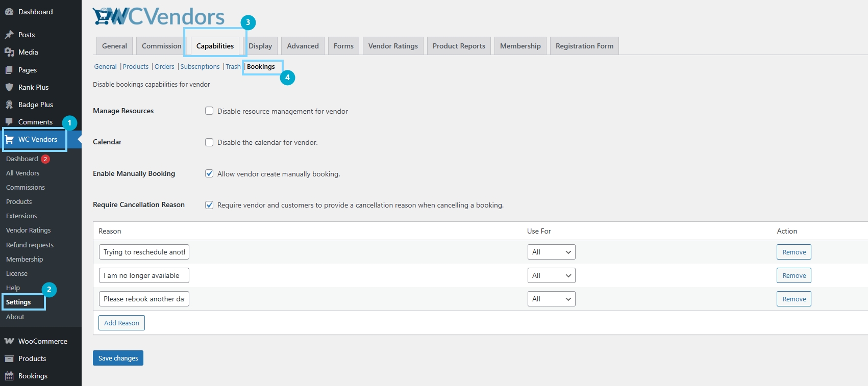Image resolution: width=868 pixels, height=386 pixels.
Task: Open Use For dropdown for first reason
Action: (551, 252)
